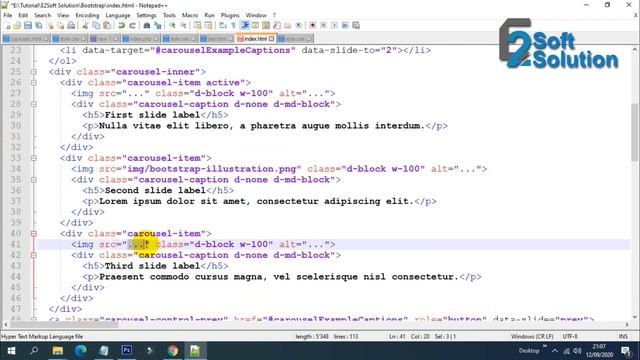Open the Language menu
Viewport: 640px width, 360px height.
[118, 15]
